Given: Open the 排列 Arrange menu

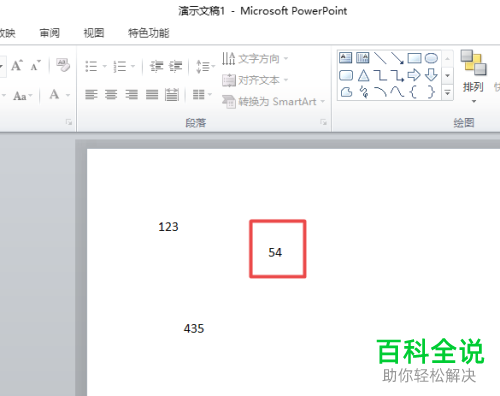Looking at the screenshot, I should click(473, 77).
